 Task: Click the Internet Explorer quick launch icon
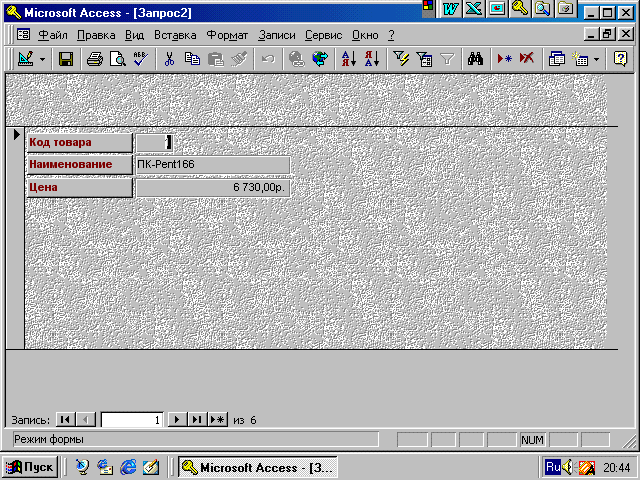coord(128,467)
